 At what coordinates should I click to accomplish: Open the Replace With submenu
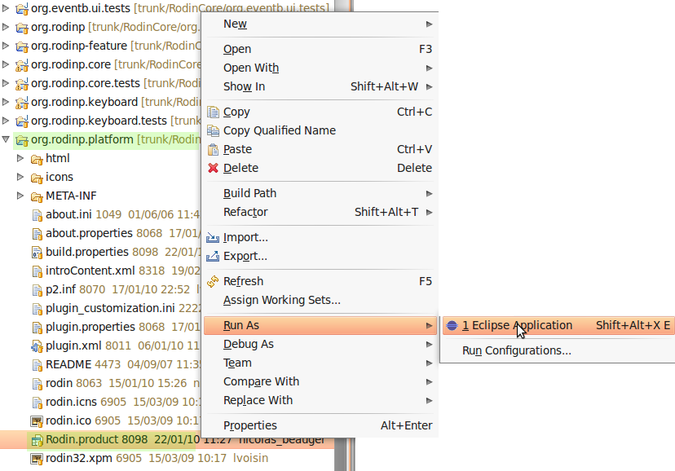pos(319,400)
